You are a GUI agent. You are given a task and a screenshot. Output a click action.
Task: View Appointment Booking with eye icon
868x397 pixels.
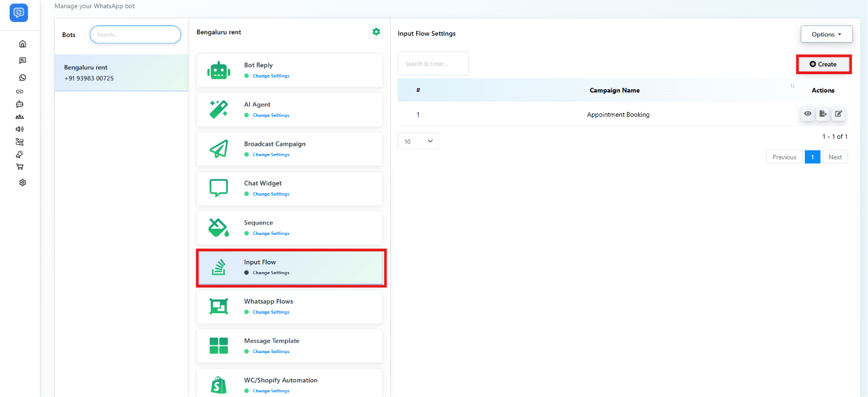point(808,114)
